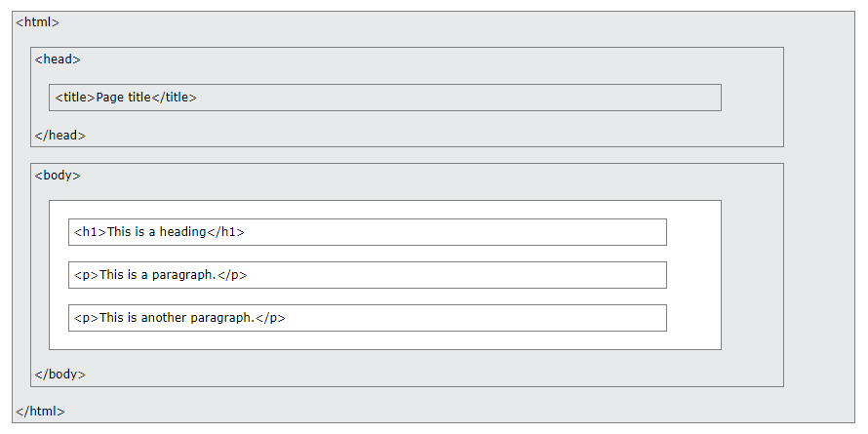
Task: Click the 'This is a paragraph.' text
Action: click(x=158, y=275)
